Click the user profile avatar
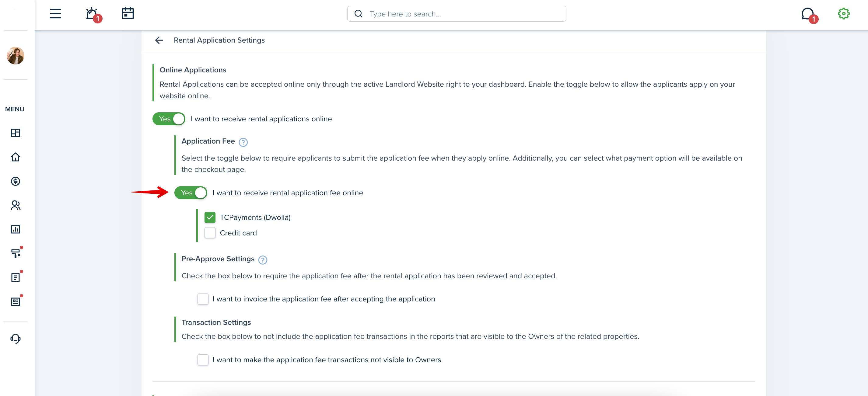The image size is (868, 396). point(16,56)
